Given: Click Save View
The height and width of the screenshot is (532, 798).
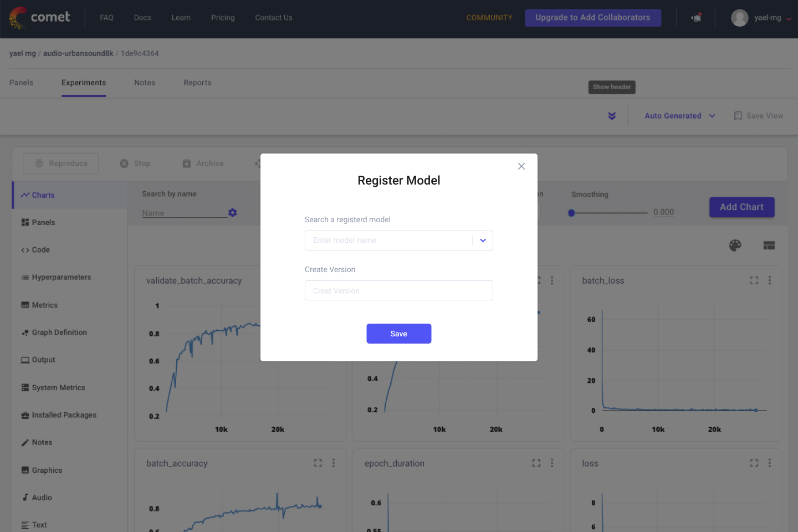Looking at the screenshot, I should (759, 116).
